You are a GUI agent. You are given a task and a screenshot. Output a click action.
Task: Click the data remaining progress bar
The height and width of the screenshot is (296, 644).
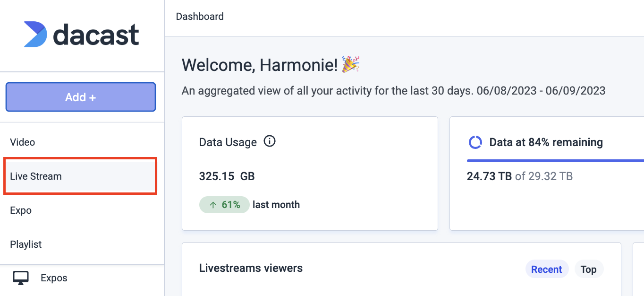tap(555, 161)
